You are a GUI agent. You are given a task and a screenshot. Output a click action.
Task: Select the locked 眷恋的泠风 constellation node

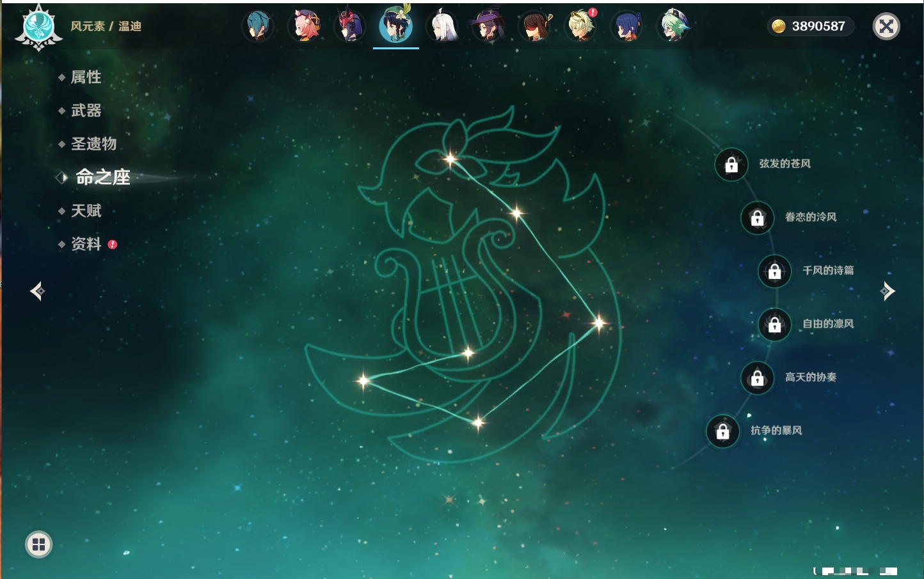point(758,218)
